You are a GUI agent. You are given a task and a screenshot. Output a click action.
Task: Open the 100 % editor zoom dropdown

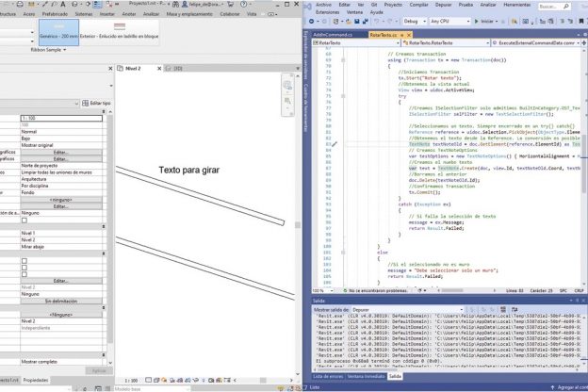[x=322, y=290]
